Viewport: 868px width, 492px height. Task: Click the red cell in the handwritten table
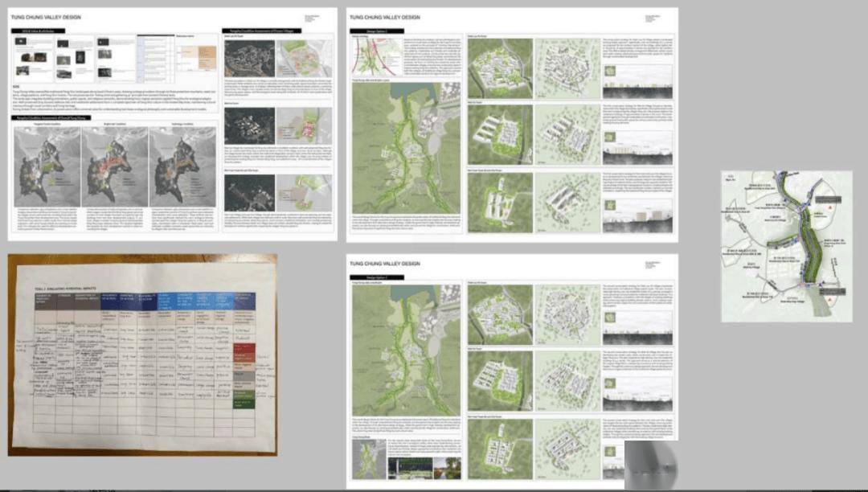tap(243, 351)
